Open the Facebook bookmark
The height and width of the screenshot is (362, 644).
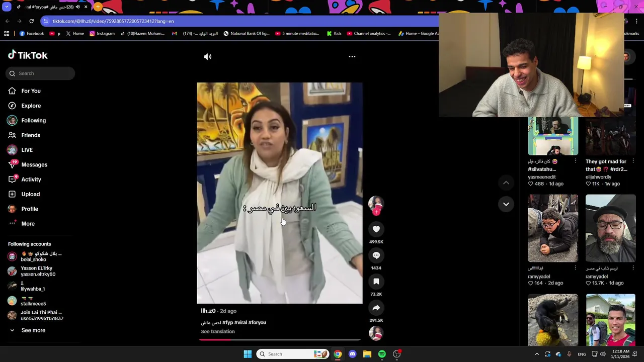coord(32,34)
